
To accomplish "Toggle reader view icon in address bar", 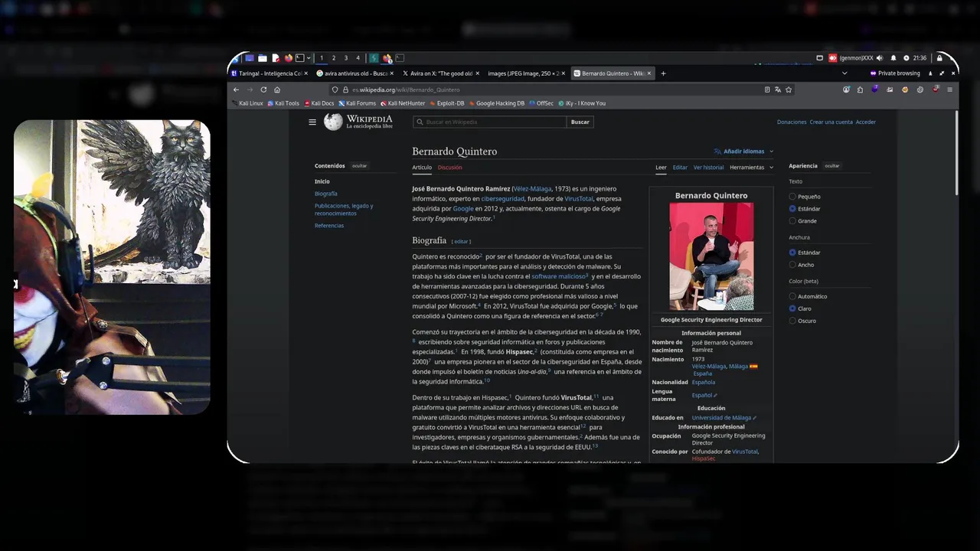I will 767,90.
